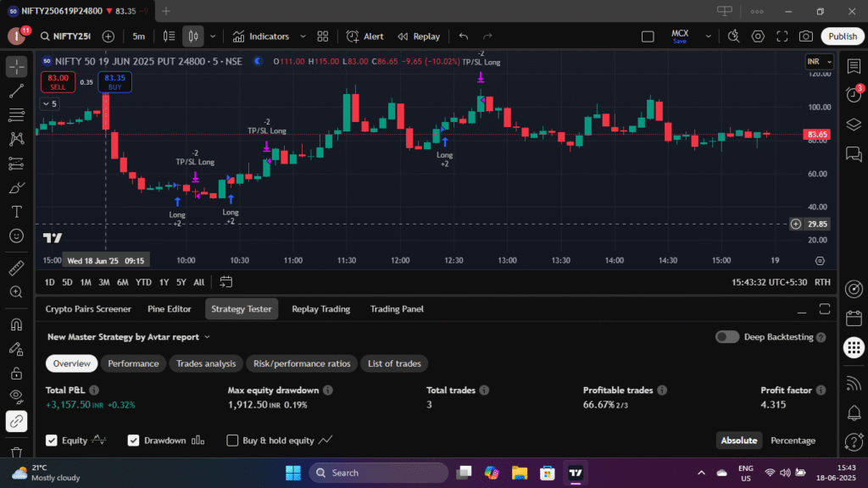Publish the chart idea
Image resolution: width=868 pixels, height=488 pixels.
tap(843, 36)
